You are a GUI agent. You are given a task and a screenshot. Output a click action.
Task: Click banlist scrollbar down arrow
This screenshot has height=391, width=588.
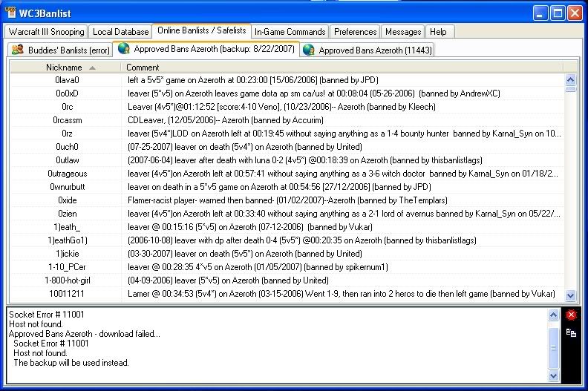570,295
